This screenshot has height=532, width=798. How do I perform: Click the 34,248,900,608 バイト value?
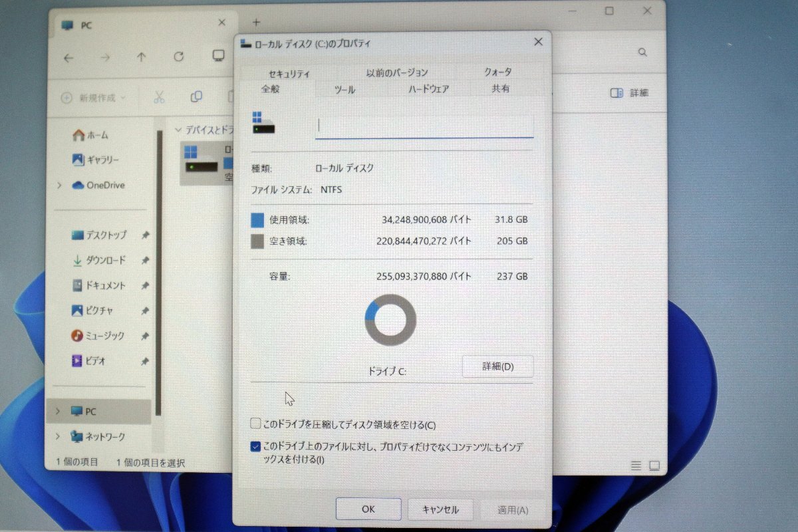coord(427,219)
